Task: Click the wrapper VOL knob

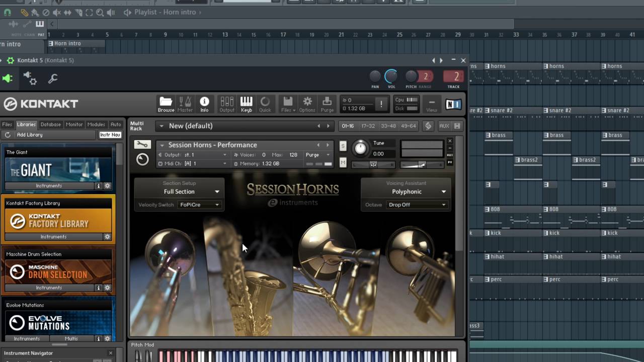Action: pos(391,76)
